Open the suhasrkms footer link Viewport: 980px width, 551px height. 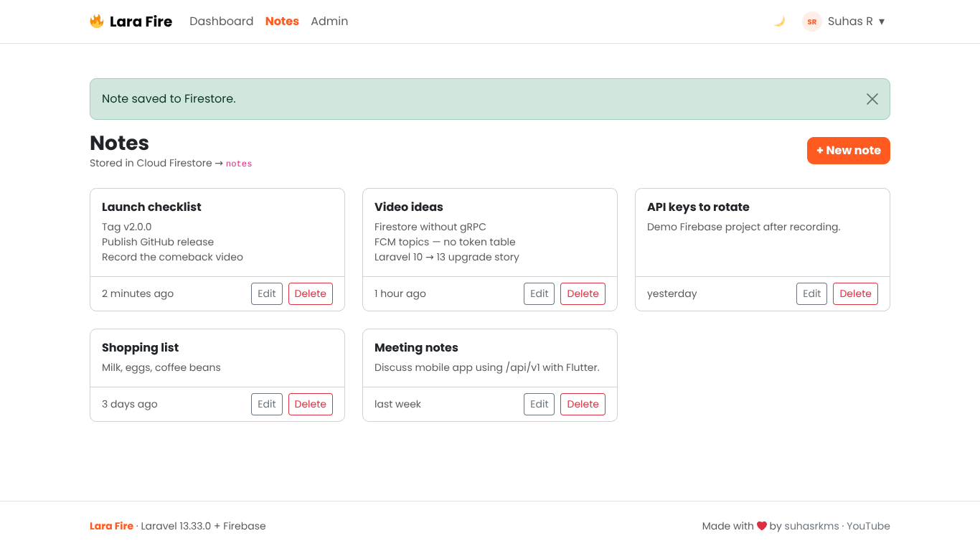click(x=811, y=526)
